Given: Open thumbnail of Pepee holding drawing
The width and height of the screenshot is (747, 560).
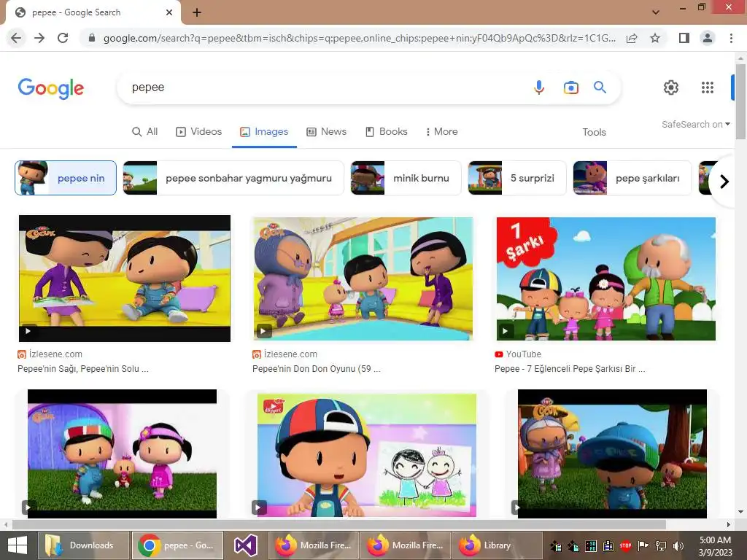Looking at the screenshot, I should click(x=367, y=455).
